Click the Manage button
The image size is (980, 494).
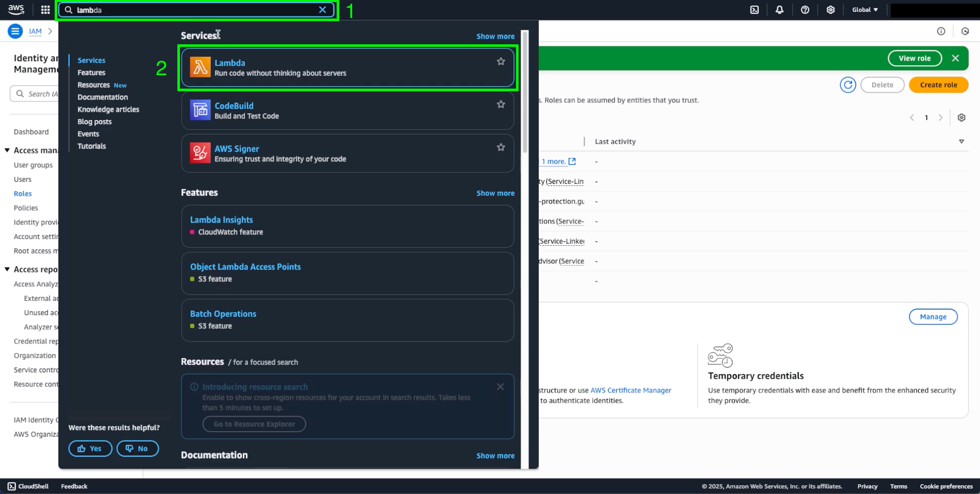tap(933, 317)
